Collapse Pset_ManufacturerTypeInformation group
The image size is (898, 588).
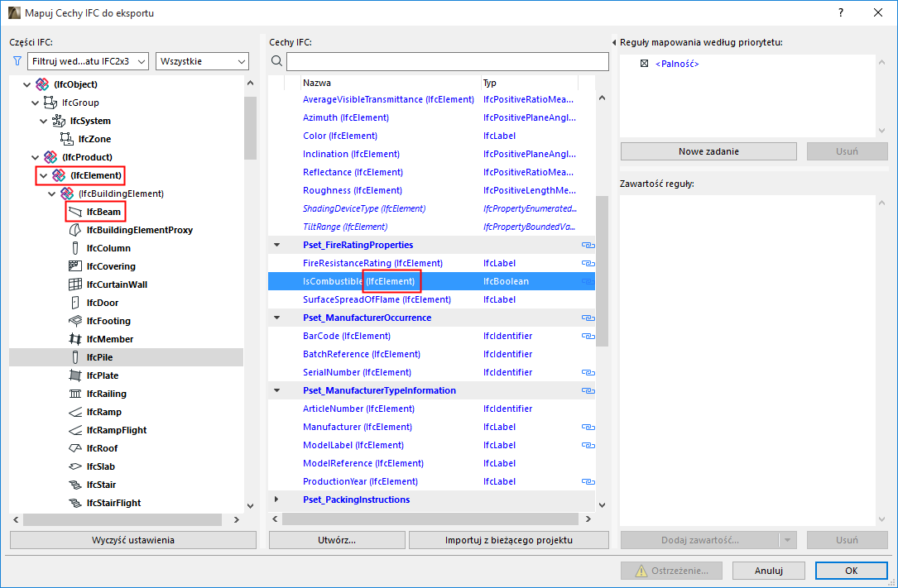(276, 390)
